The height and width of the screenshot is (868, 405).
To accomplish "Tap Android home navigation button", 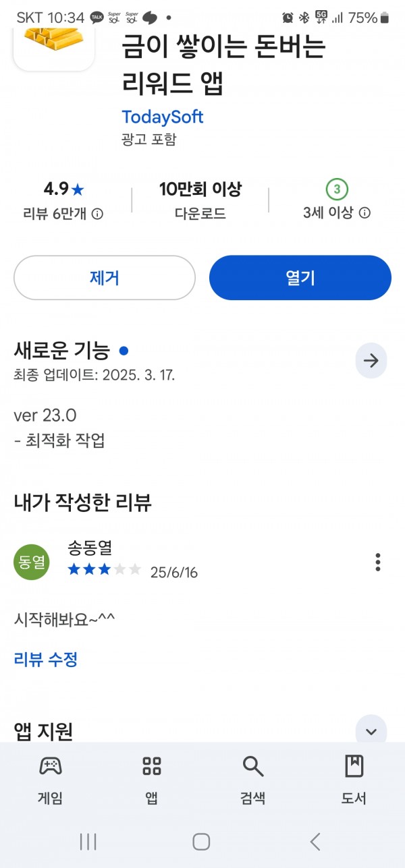I will point(201,841).
